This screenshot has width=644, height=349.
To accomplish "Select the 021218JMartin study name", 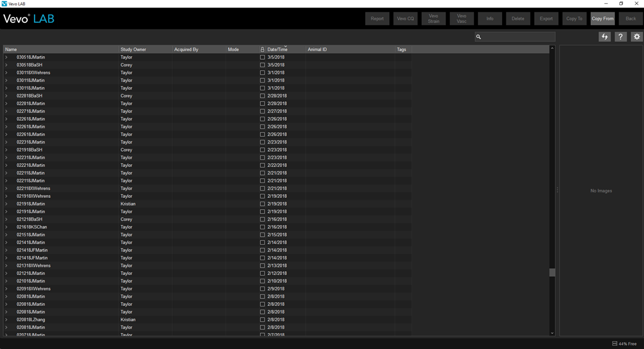I will 31,273.
